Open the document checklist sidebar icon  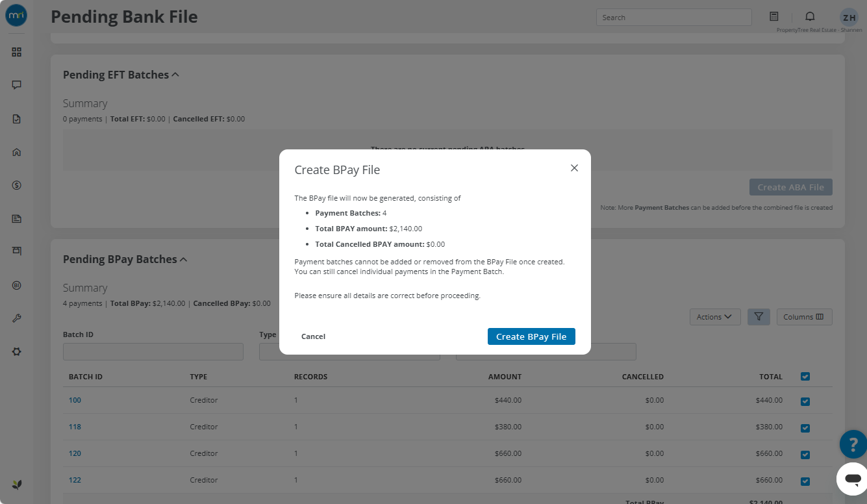coord(17,119)
